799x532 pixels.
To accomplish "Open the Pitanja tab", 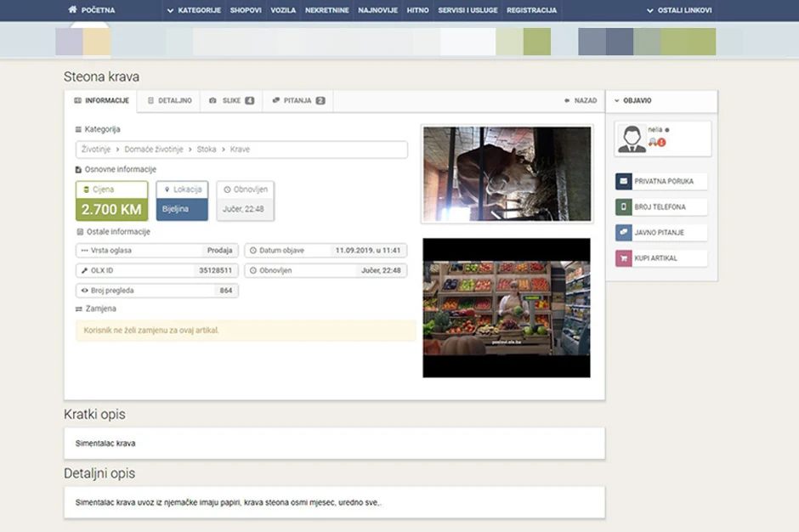I will [297, 100].
